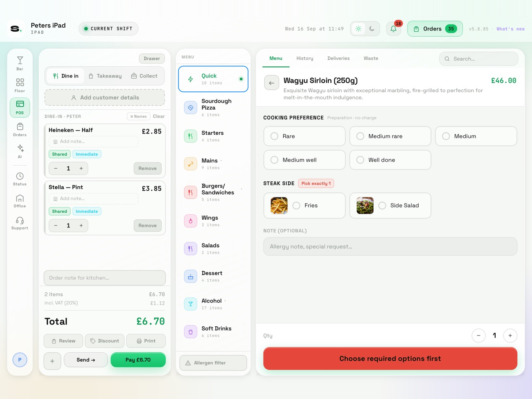Click the menu Search field

478,59
